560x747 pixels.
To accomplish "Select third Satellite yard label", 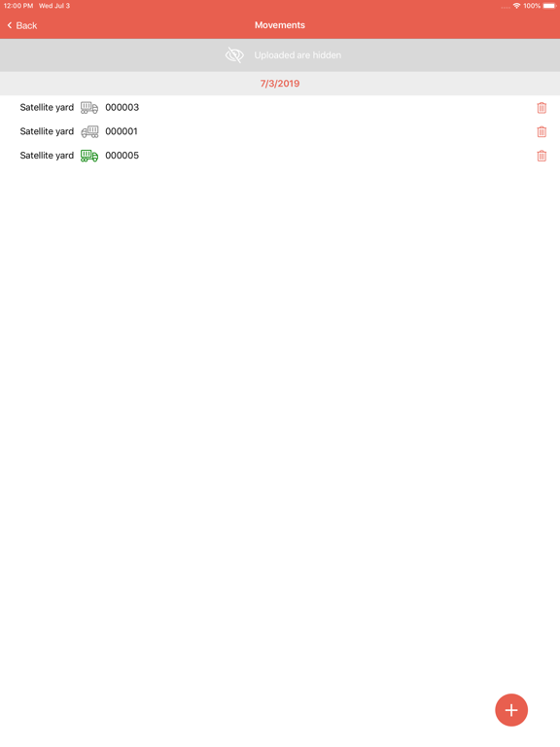I will [47, 156].
